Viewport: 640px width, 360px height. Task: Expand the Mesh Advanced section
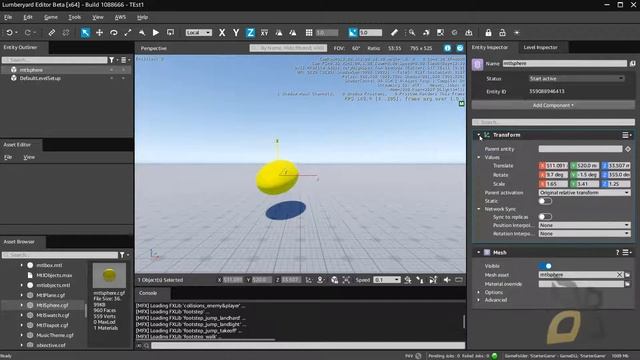(479, 300)
